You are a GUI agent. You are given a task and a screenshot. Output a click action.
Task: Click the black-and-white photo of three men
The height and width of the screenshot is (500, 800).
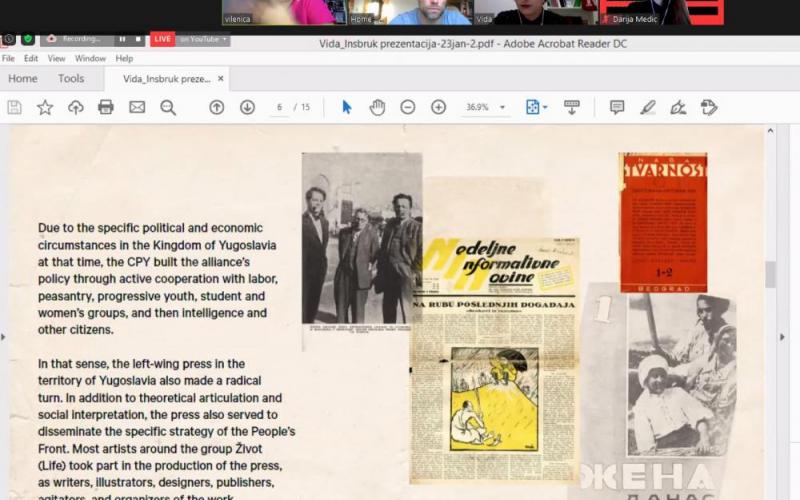(362, 238)
